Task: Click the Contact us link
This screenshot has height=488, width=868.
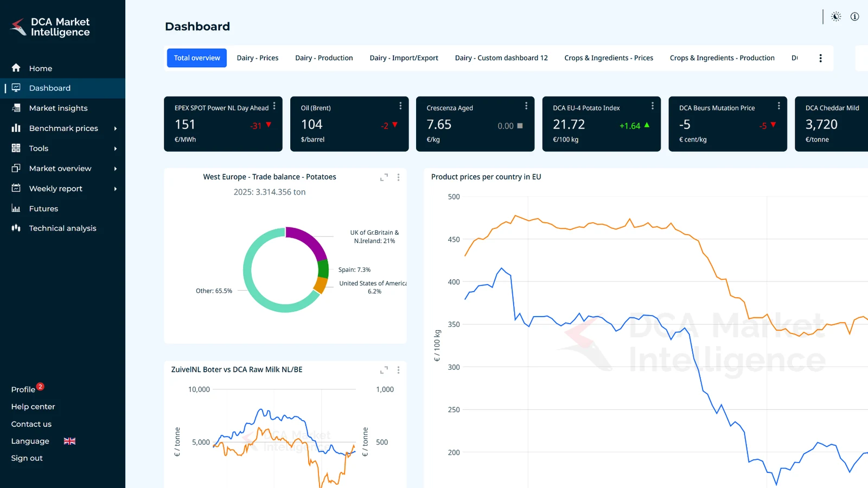Action: [x=31, y=424]
